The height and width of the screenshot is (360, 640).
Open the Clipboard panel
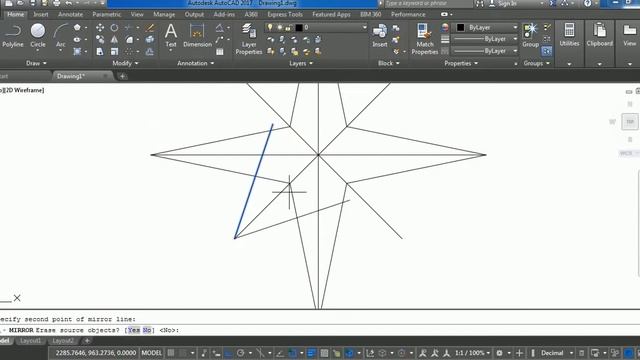click(x=600, y=36)
